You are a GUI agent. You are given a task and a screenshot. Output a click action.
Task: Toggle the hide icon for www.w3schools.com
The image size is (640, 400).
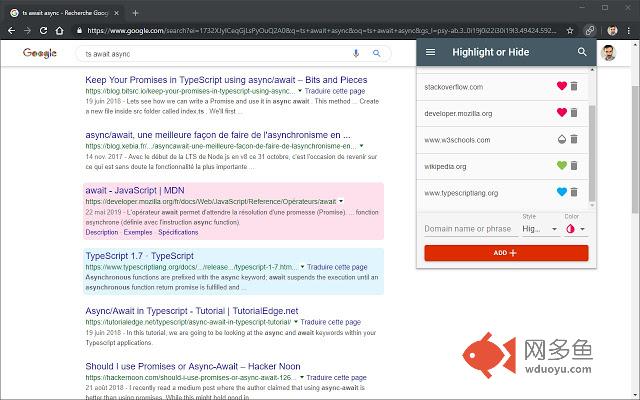(x=562, y=139)
